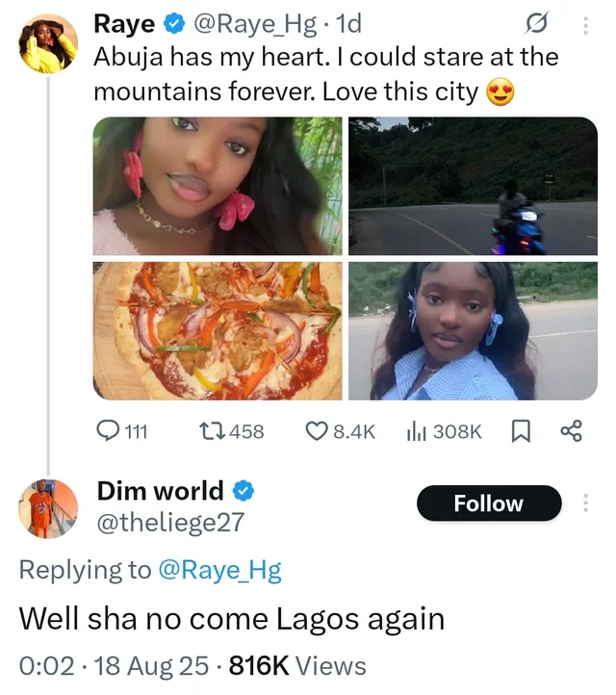616x695 pixels.
Task: Like Raye's Abuja post
Action: (339, 432)
